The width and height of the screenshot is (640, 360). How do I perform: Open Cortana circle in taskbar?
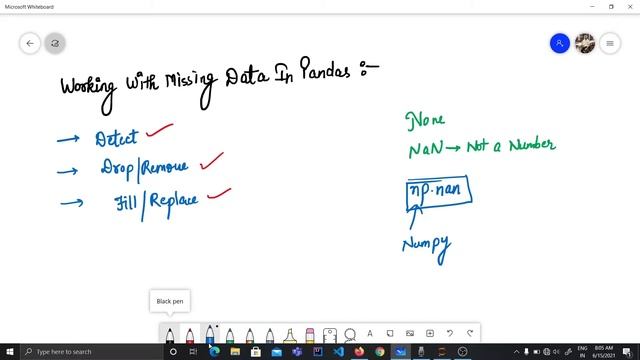tap(173, 352)
